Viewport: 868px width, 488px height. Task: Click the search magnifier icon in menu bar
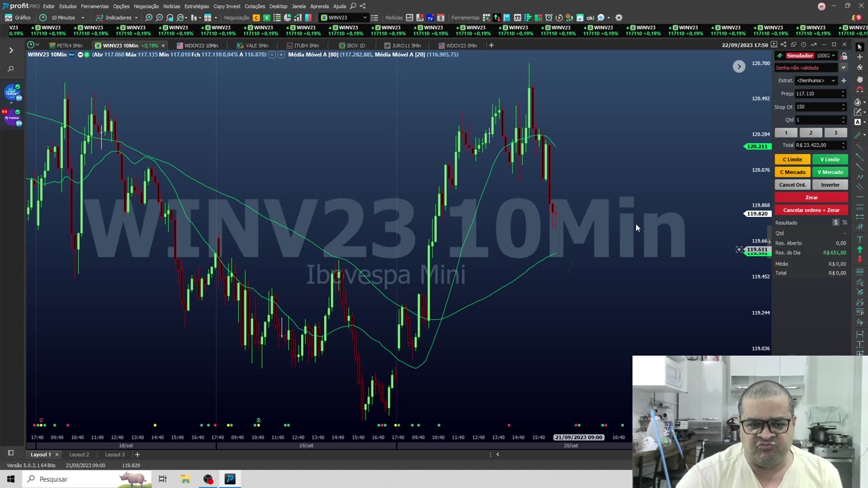[x=353, y=6]
